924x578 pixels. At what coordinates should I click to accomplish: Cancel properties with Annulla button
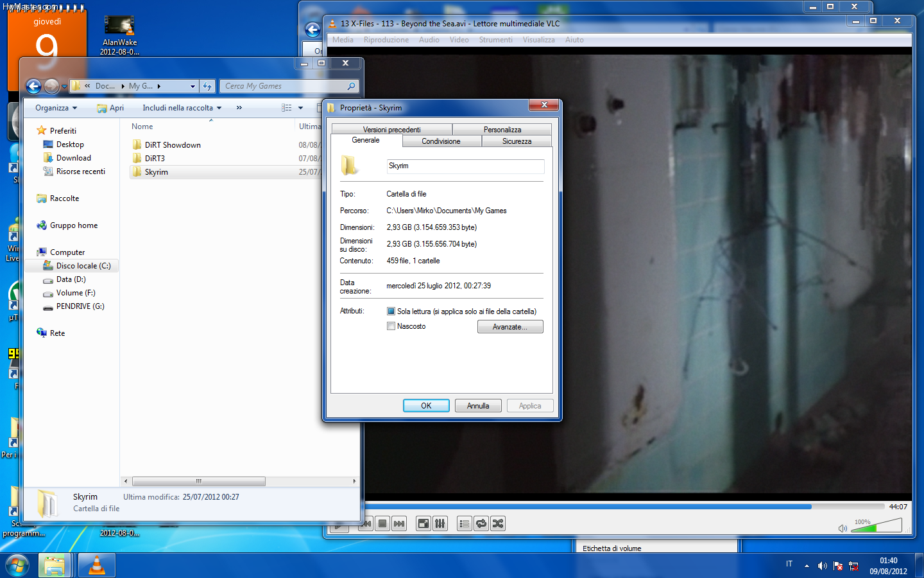[x=478, y=406]
